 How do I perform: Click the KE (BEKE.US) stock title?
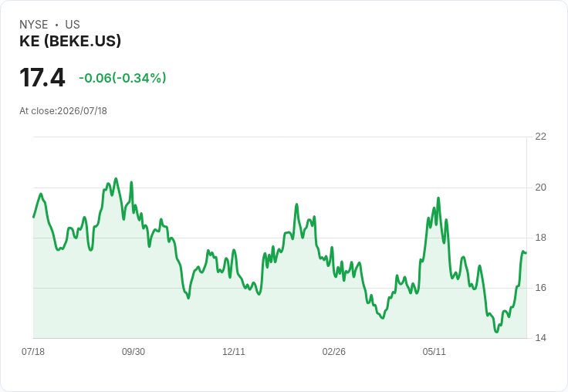pos(70,41)
